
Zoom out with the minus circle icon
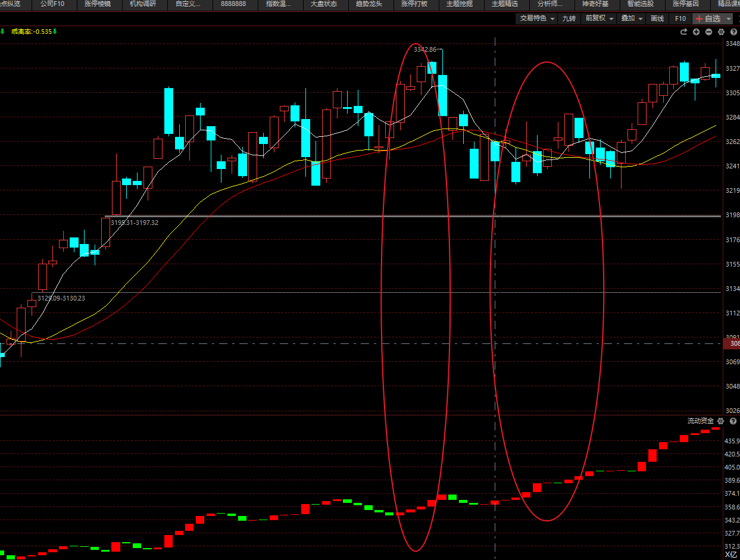[708, 32]
